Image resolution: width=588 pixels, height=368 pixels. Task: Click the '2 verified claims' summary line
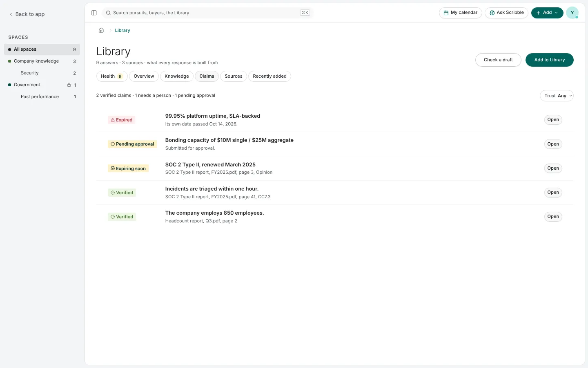click(156, 95)
